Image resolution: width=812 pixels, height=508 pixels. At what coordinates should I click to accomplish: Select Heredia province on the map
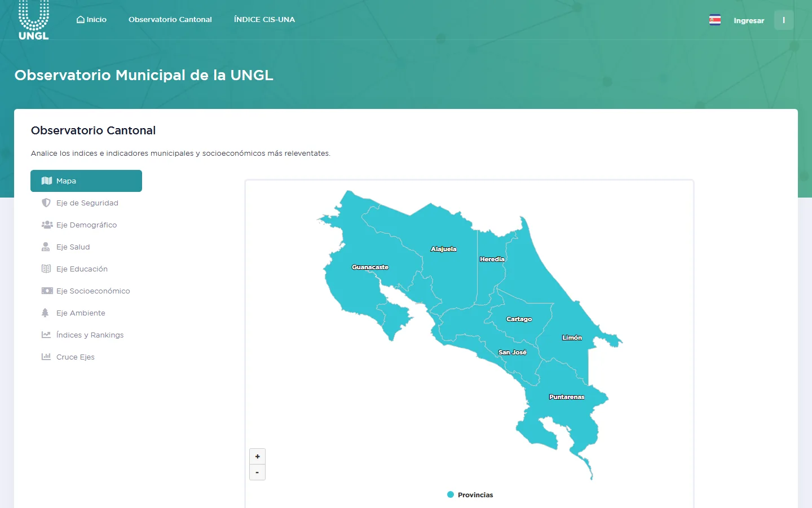(492, 259)
